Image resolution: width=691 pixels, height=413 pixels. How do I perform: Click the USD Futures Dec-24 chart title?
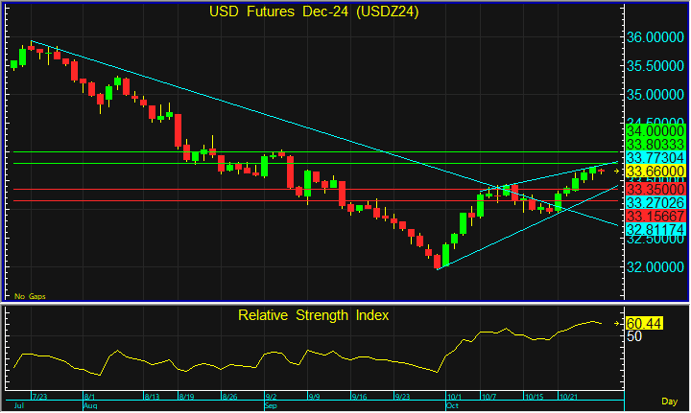point(315,12)
